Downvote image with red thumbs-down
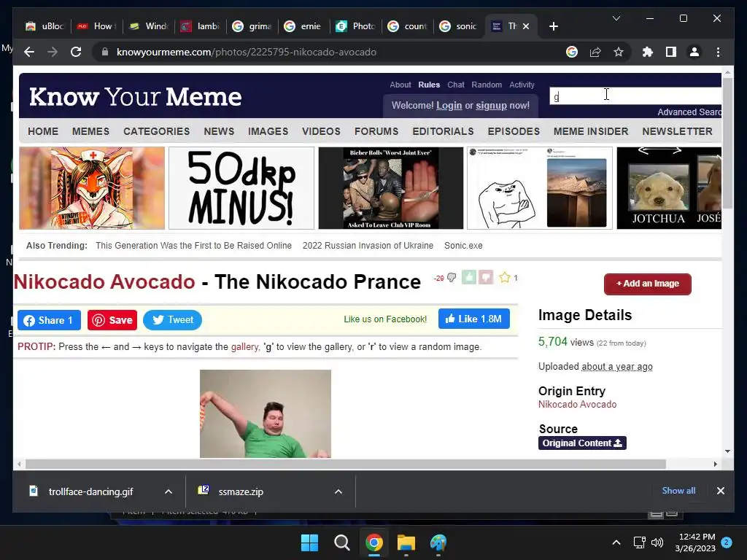Viewport: 747px width, 560px height. 486,277
